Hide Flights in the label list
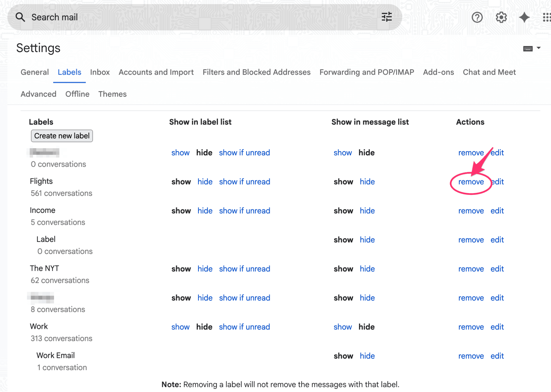Image resolution: width=551 pixels, height=392 pixels. (x=205, y=182)
